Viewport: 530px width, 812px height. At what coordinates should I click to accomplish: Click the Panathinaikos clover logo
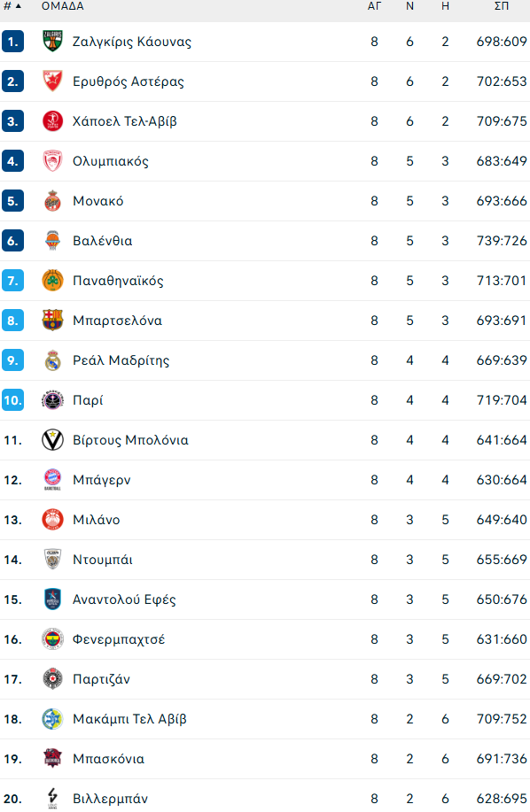(x=52, y=280)
